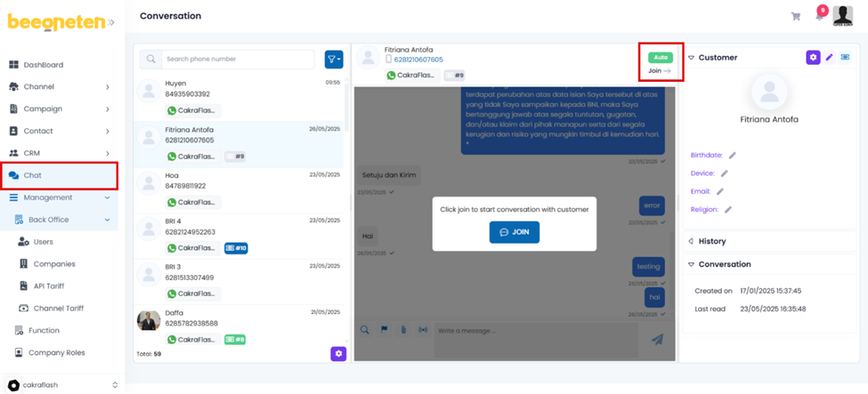Open the shopping cart icon
The image size is (868, 394).
[795, 16]
